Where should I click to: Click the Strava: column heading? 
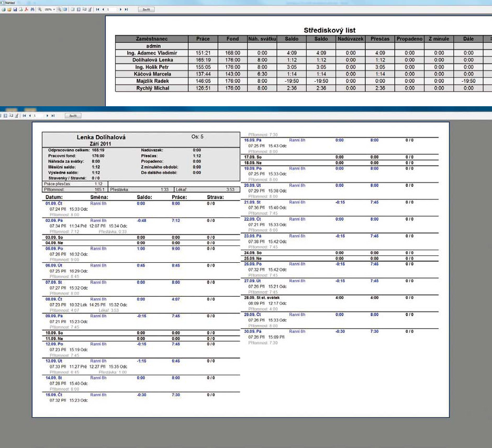(x=215, y=197)
